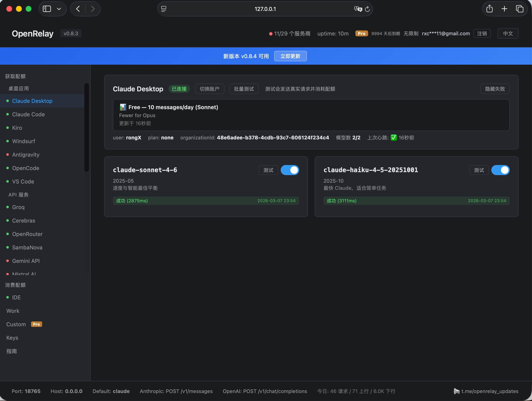Open Claude Code in the sidebar

pos(42,114)
